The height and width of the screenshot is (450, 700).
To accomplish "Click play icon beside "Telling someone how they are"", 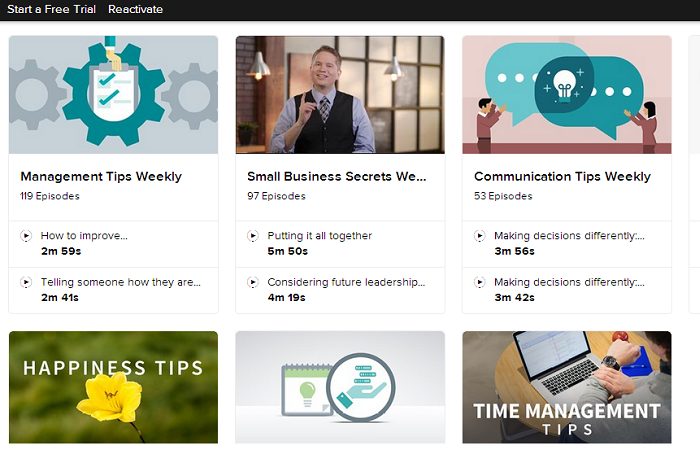I will point(26,282).
